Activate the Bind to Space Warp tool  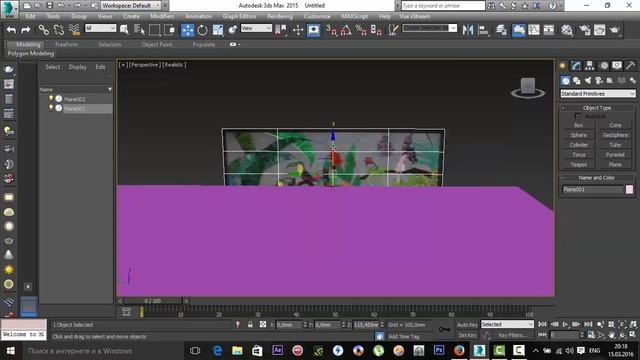[74, 30]
